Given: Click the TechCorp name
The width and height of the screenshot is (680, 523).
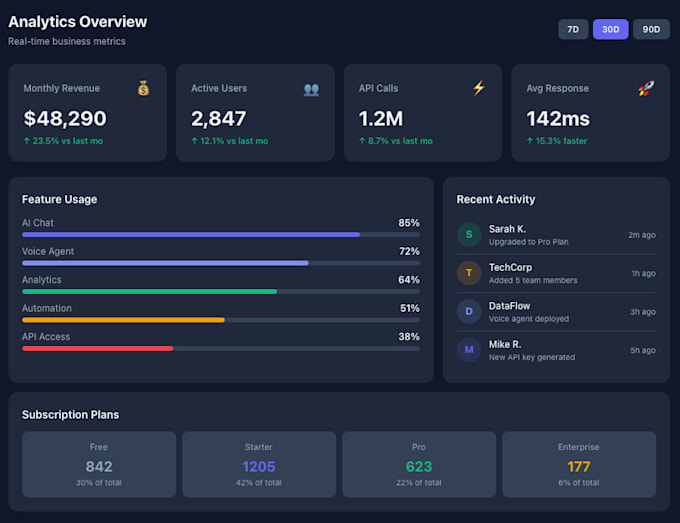Looking at the screenshot, I should point(510,268).
